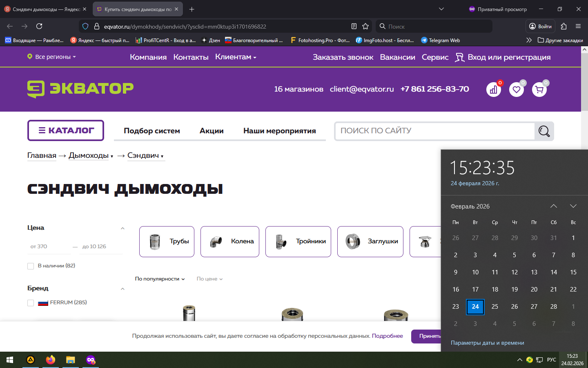Screen dimensions: 588x368
Task: Open Подробнее link in cookie notice
Action: click(x=387, y=336)
